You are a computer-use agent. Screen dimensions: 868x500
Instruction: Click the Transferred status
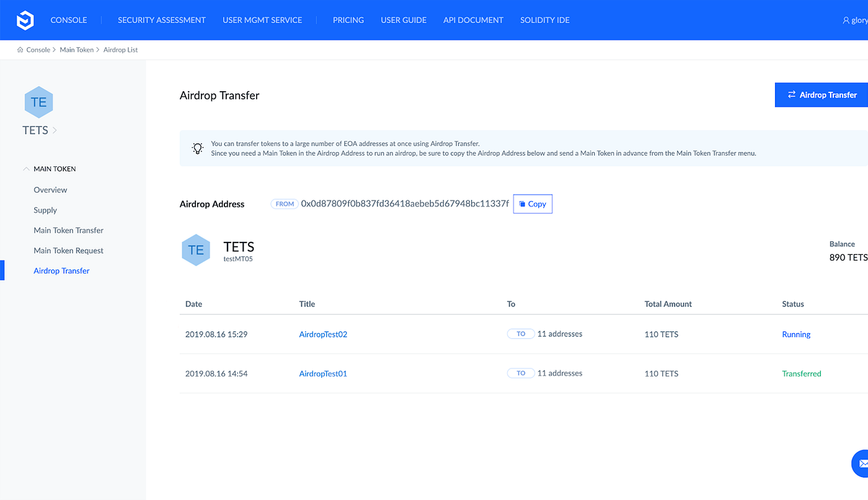pos(802,373)
